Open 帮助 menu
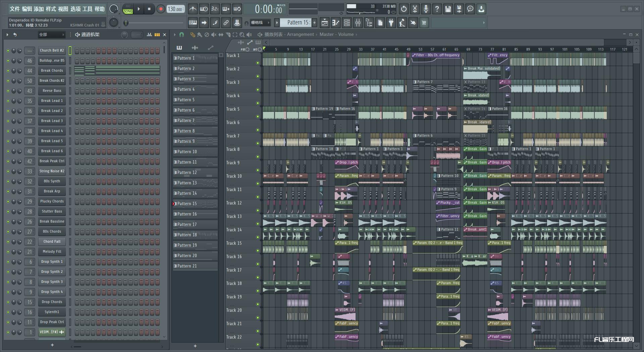The height and width of the screenshot is (352, 644). [x=100, y=9]
